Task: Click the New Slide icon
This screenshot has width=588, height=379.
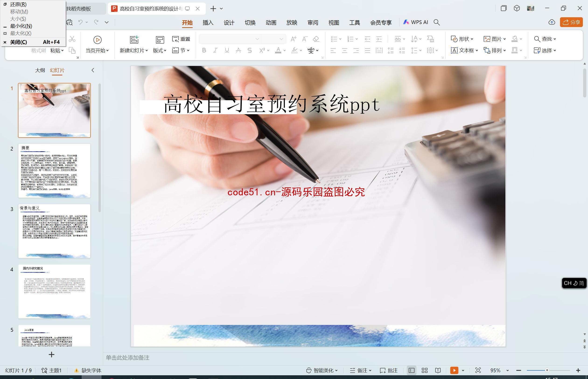Action: [x=134, y=40]
